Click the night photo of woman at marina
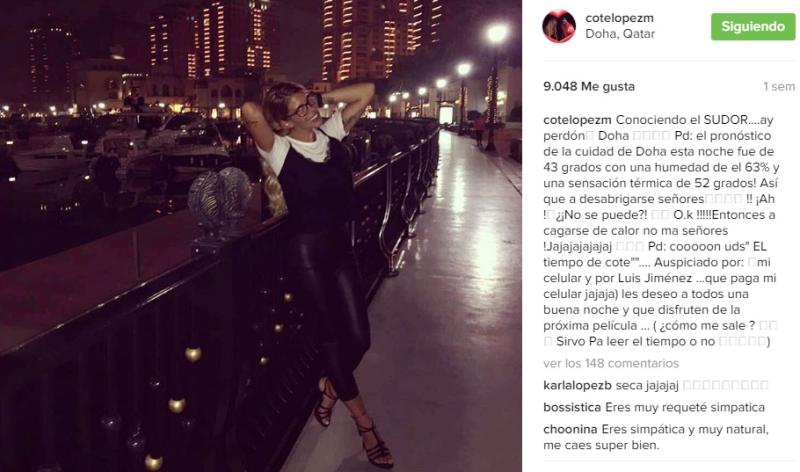Screen dimensions: 800x472 click(x=261, y=236)
